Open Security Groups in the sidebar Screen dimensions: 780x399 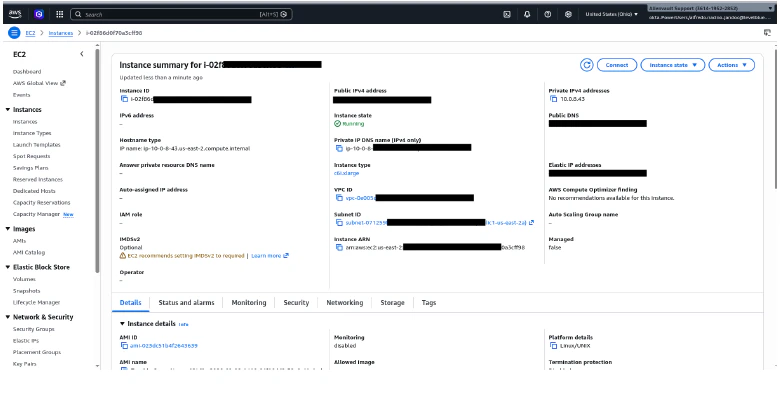tap(34, 329)
